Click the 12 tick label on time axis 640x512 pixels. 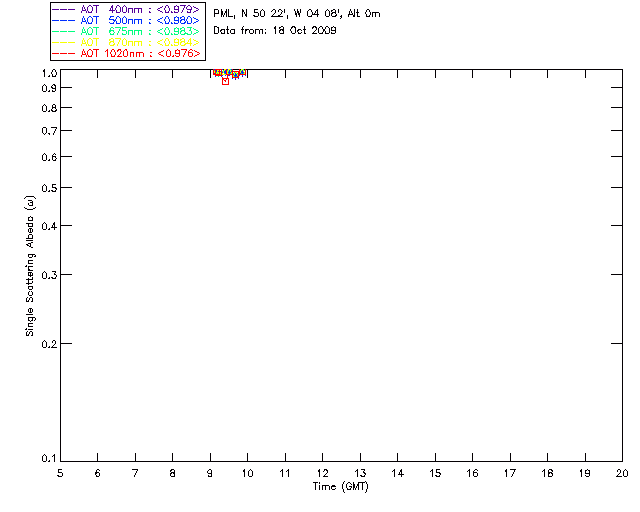[322, 473]
